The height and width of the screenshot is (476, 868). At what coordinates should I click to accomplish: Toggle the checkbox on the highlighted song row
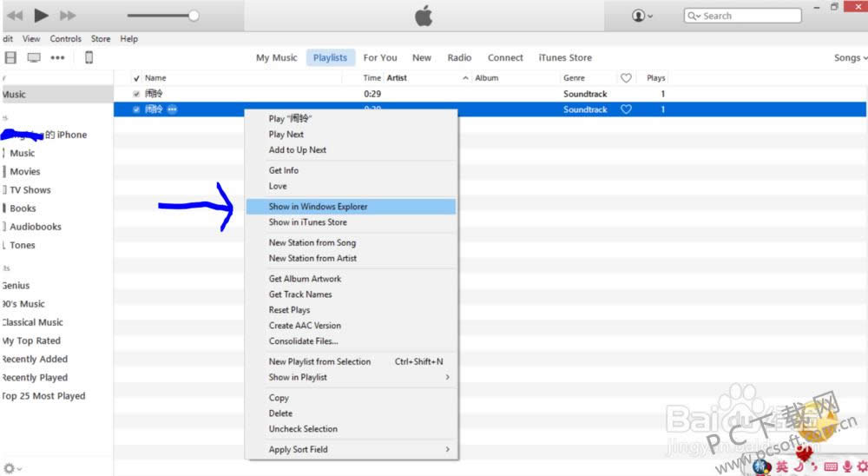(136, 109)
